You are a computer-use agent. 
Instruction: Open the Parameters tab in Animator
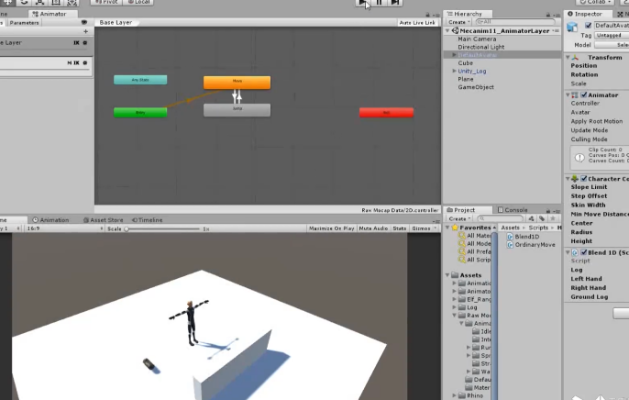pos(24,23)
